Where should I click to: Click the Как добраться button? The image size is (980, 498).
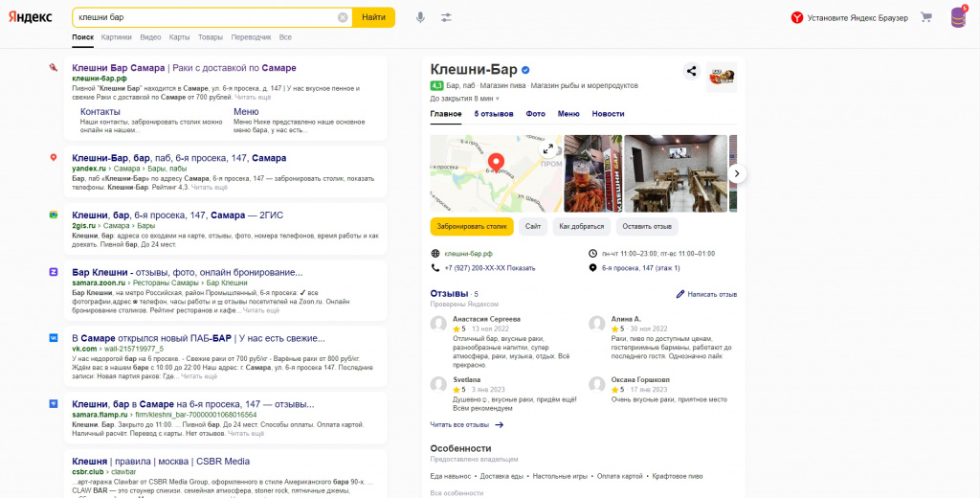tap(582, 226)
